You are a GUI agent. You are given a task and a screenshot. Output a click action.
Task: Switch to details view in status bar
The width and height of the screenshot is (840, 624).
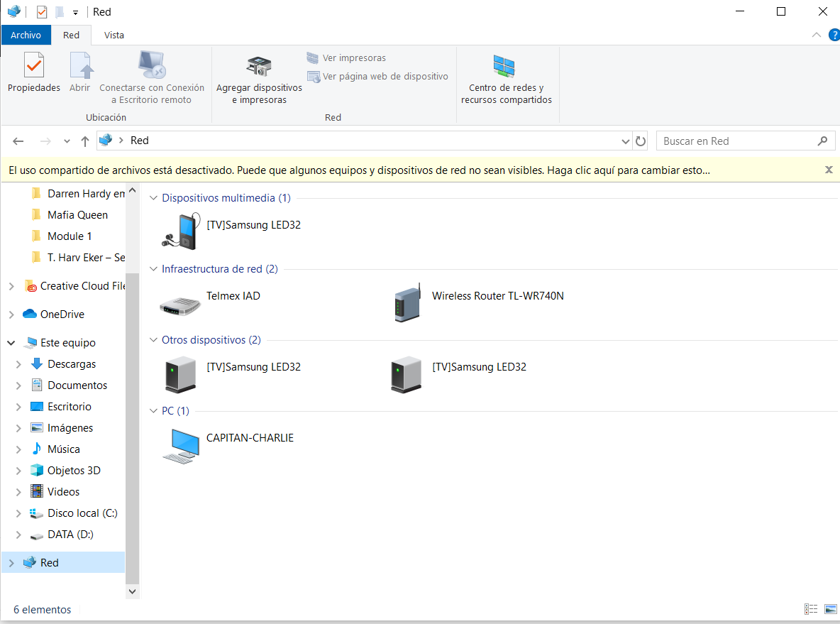pos(811,609)
